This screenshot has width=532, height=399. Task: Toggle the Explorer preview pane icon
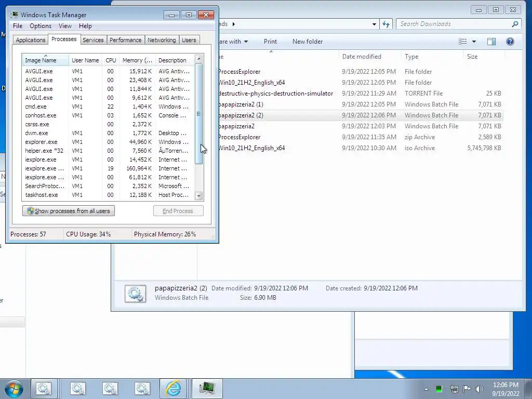click(x=491, y=42)
